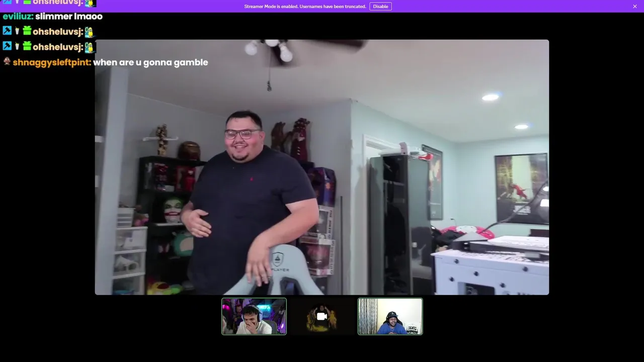Open the eviliuz username in chat

click(x=17, y=16)
